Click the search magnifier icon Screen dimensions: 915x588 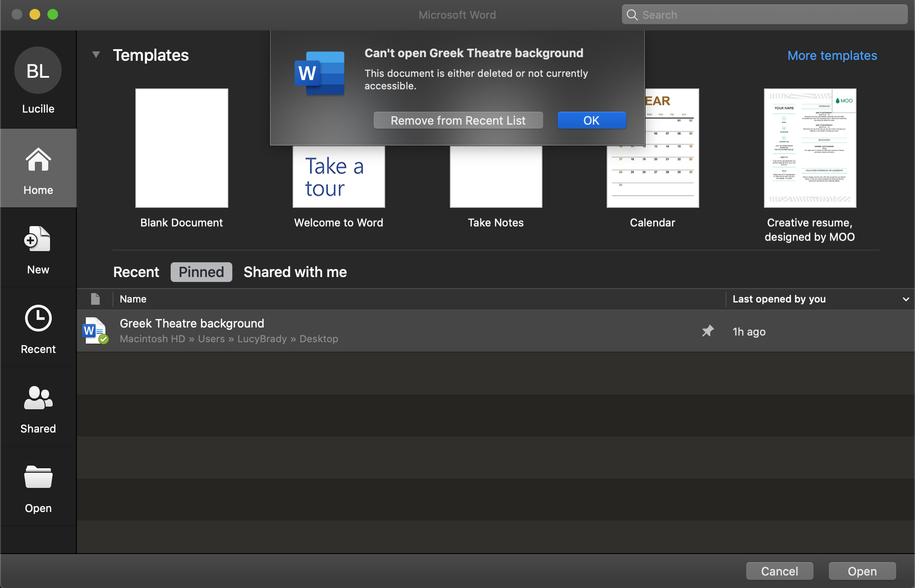[x=632, y=15]
